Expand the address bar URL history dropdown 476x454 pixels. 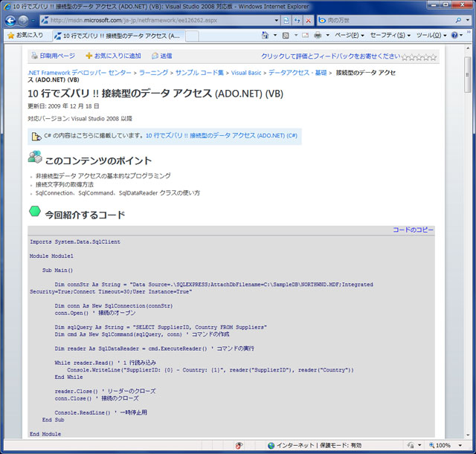pyautogui.click(x=276, y=20)
